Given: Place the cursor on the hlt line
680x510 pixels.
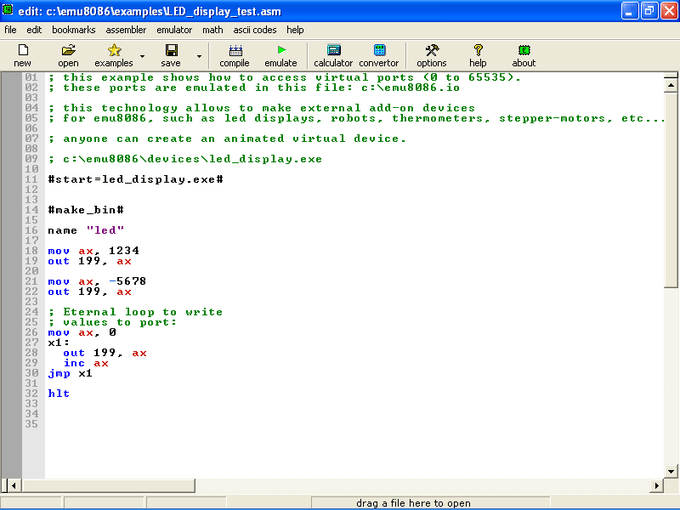Looking at the screenshot, I should pos(59,393).
